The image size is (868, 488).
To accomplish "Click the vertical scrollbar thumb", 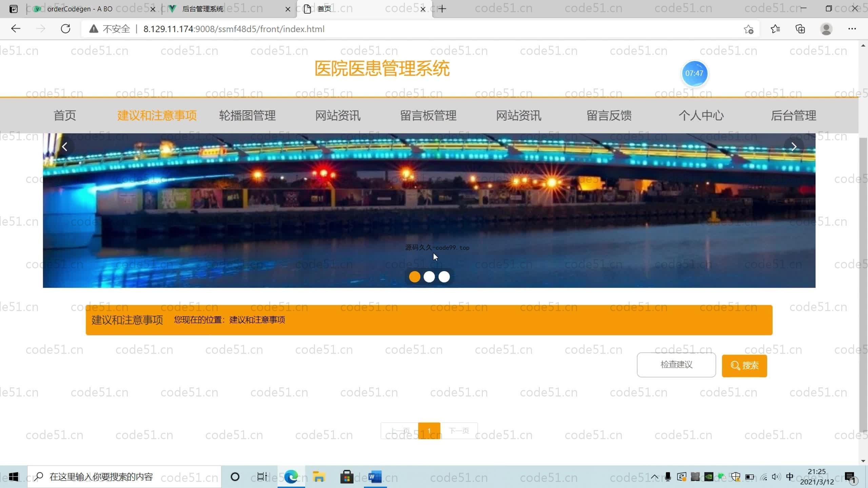I will pos(863,285).
